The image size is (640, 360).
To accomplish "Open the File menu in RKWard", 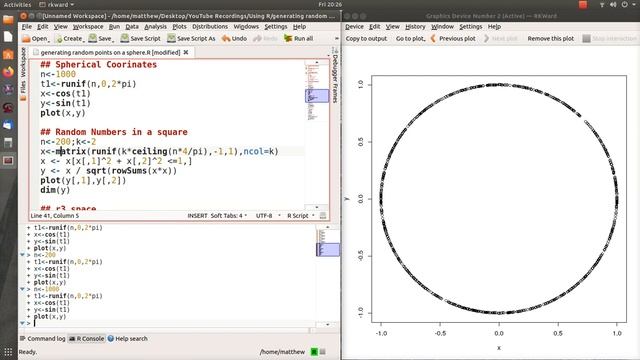I will pos(27,27).
